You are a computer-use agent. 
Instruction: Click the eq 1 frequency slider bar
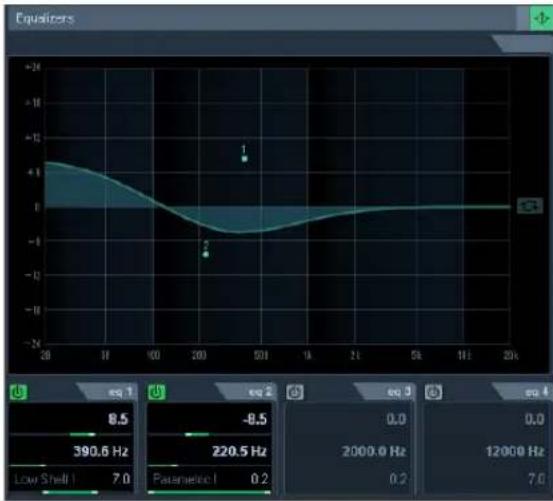(71, 465)
